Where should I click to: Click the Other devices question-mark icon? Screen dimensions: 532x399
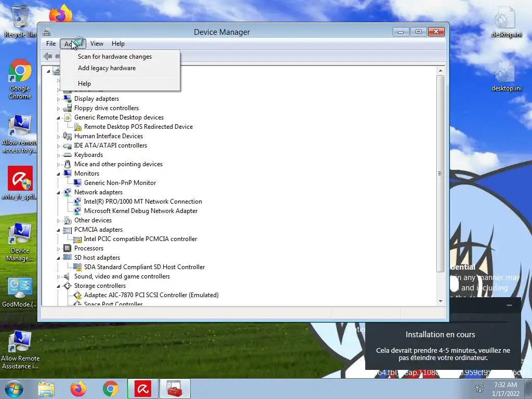(x=68, y=220)
